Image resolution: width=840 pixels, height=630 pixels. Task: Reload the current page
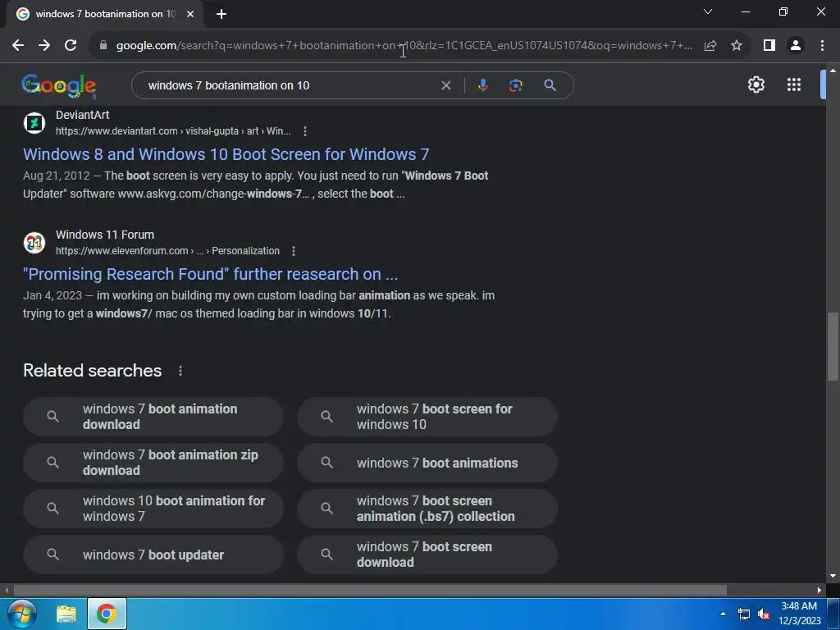[71, 46]
